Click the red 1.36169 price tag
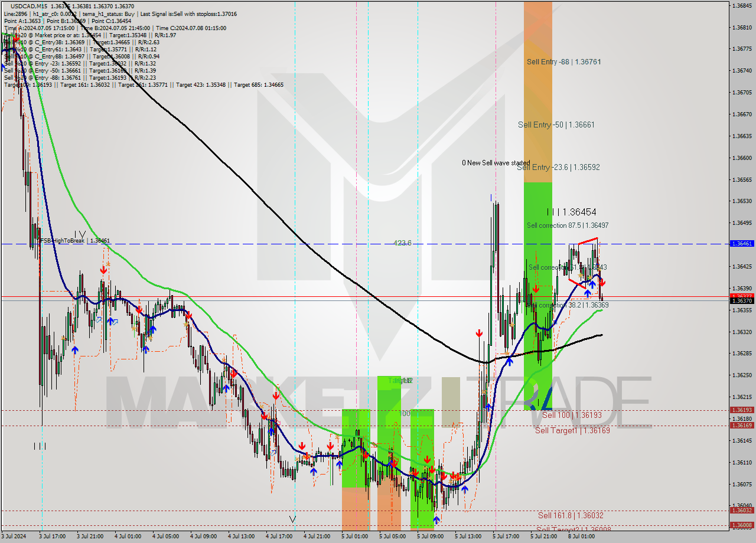The height and width of the screenshot is (543, 756). [x=742, y=425]
